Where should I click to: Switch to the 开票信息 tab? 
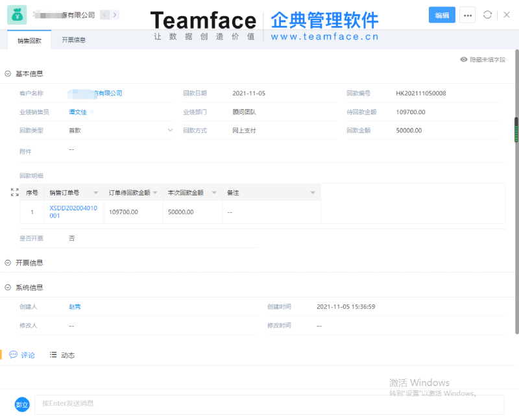point(73,40)
